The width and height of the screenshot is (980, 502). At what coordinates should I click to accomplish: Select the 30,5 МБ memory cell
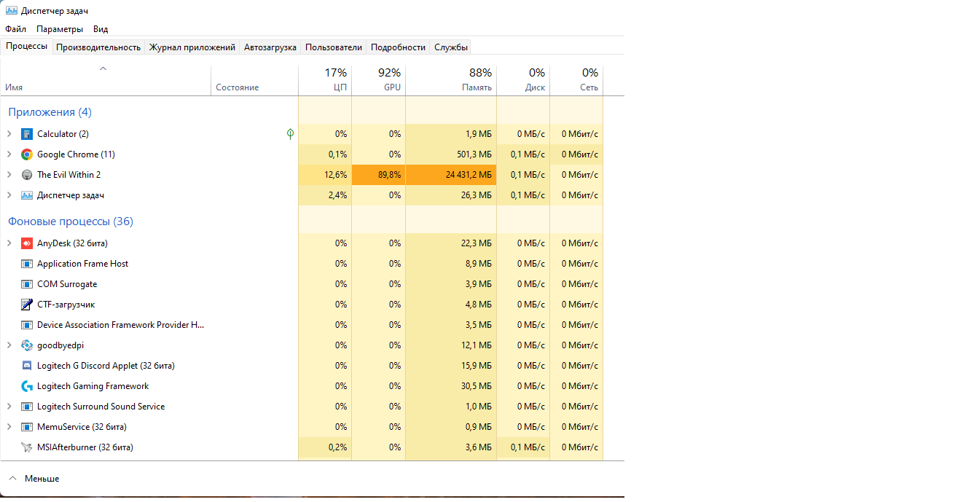pyautogui.click(x=451, y=386)
